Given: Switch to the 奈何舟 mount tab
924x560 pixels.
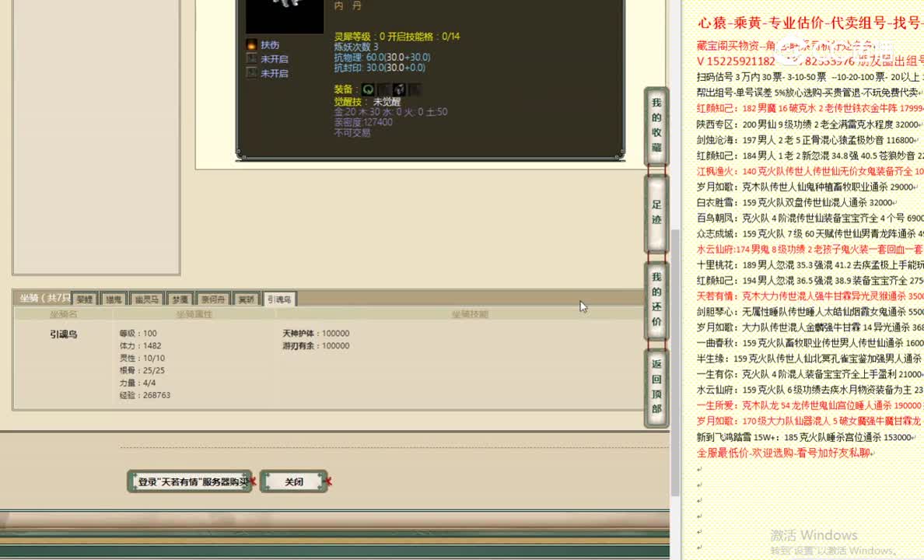Looking at the screenshot, I should [x=213, y=299].
